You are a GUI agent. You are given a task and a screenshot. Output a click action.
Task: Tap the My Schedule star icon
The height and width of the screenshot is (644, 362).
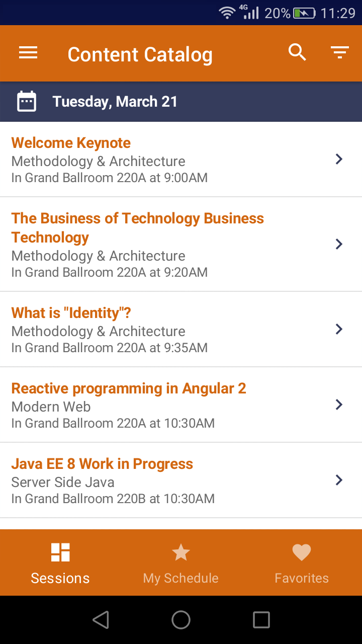(x=181, y=552)
